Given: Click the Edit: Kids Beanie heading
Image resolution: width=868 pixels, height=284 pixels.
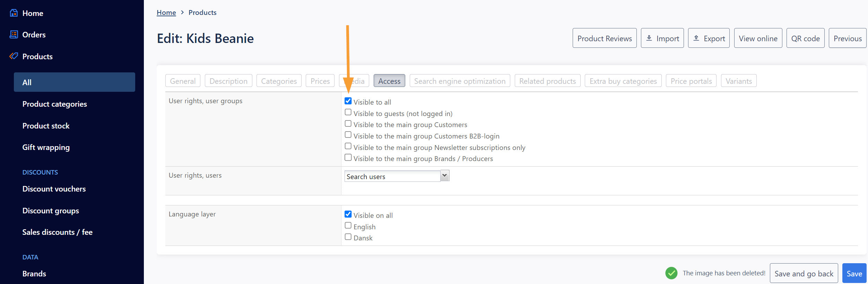Looking at the screenshot, I should 205,38.
